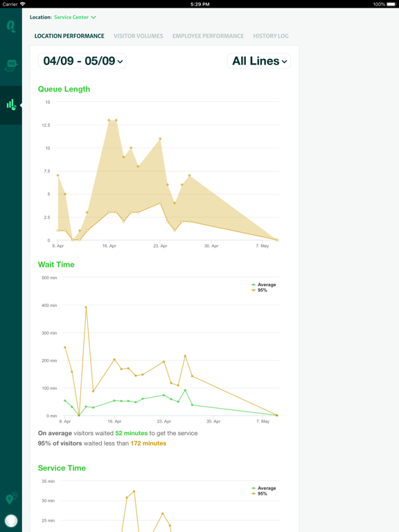399x532 pixels.
Task: Open the All Lines dropdown
Action: [259, 61]
